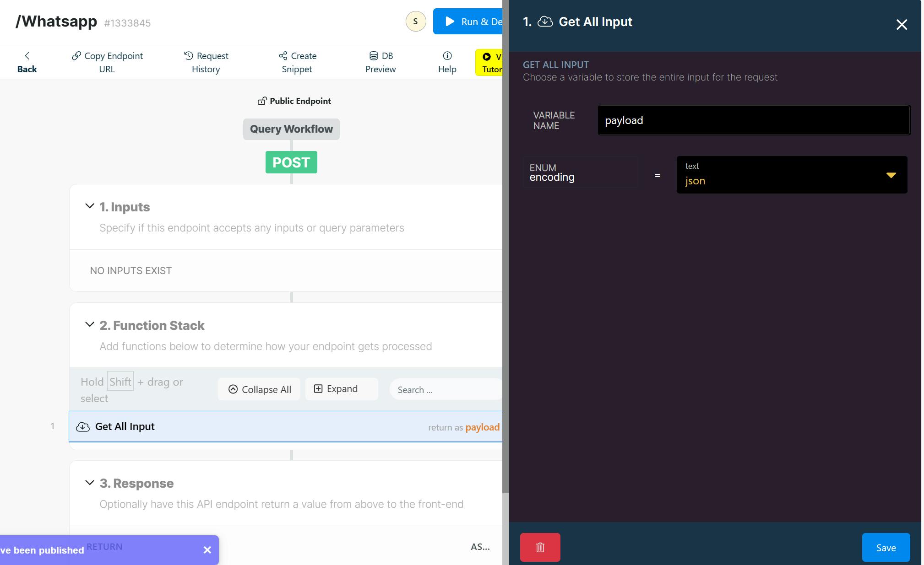Open DB Preview
Screen dimensions: 924x565
(380, 62)
